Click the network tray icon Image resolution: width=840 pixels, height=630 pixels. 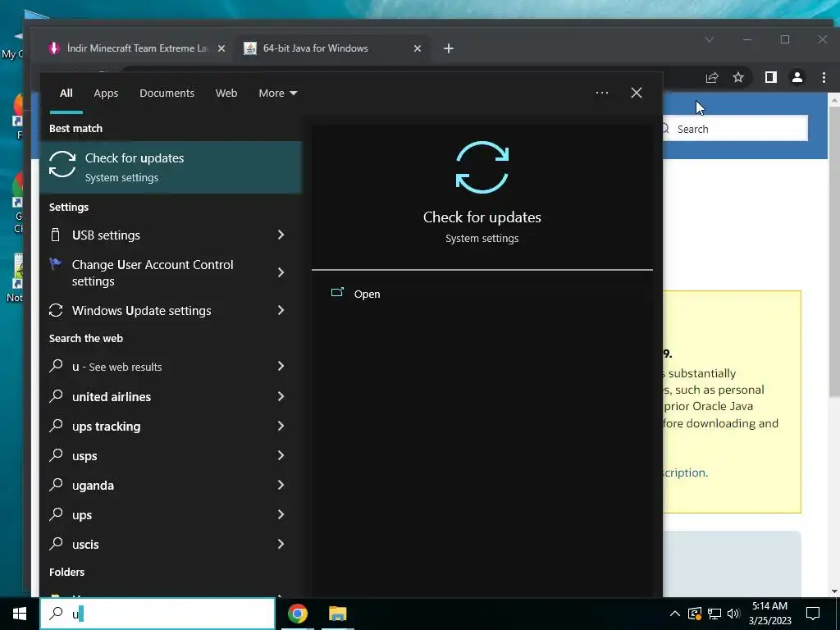[x=714, y=614]
